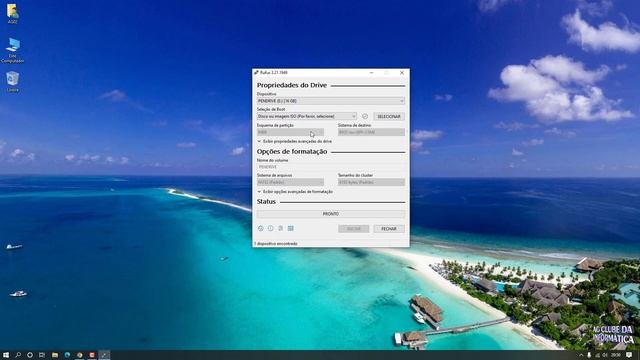Click the volume speaker tray icon
Viewport: 640px width, 360px height.
605,355
